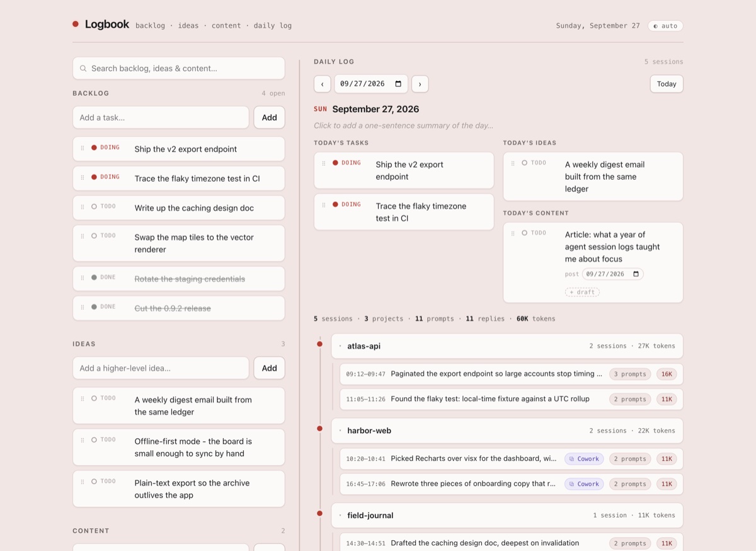
Task: Open calendar picker icon in daily log date field
Action: coord(398,84)
